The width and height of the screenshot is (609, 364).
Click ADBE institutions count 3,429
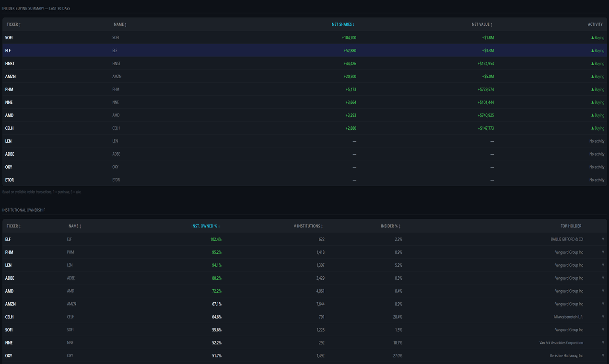320,278
